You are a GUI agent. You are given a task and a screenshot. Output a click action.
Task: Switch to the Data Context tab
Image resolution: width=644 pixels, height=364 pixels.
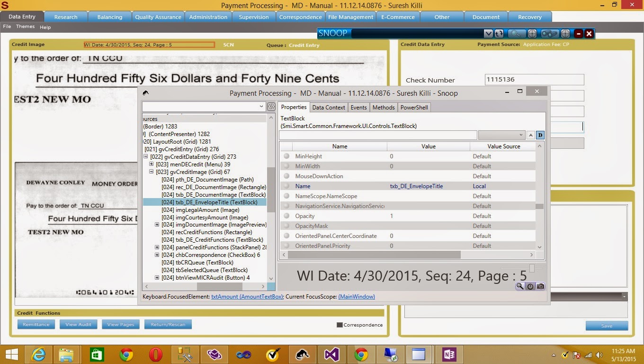tap(329, 108)
